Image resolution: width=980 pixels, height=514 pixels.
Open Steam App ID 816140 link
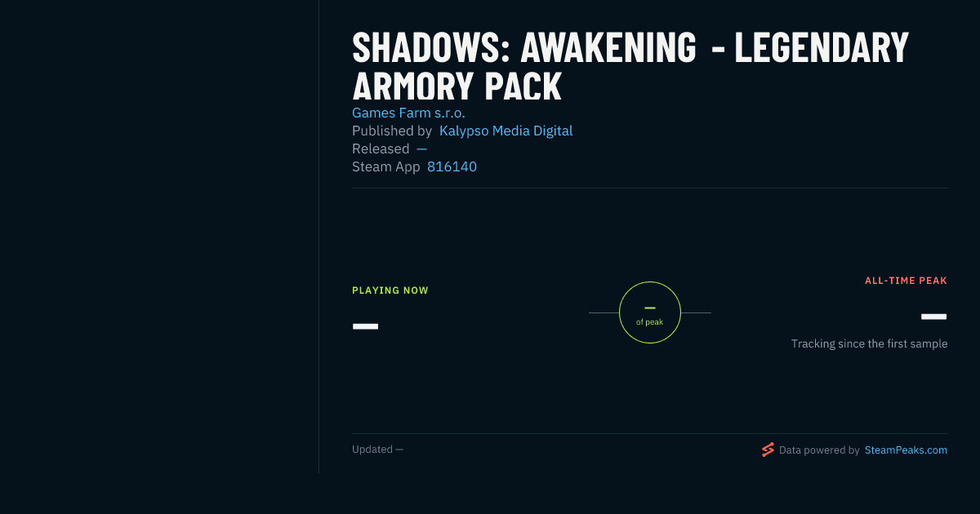point(452,166)
